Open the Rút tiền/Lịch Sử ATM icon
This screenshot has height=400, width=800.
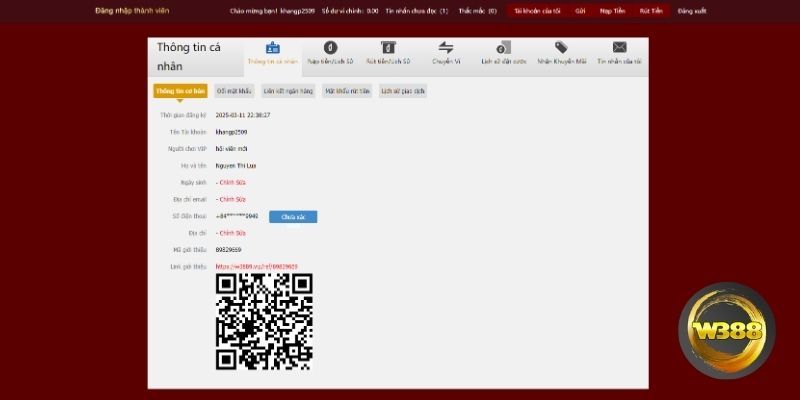point(388,47)
